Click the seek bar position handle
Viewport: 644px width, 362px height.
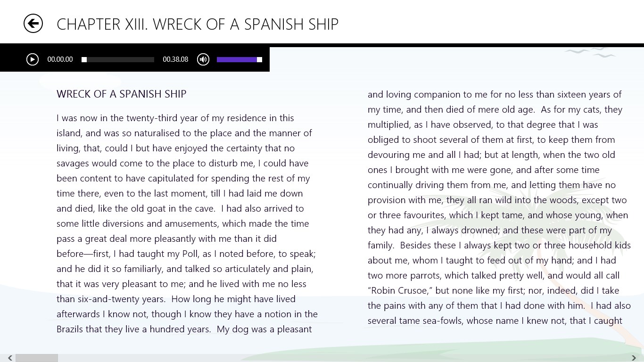pos(84,60)
